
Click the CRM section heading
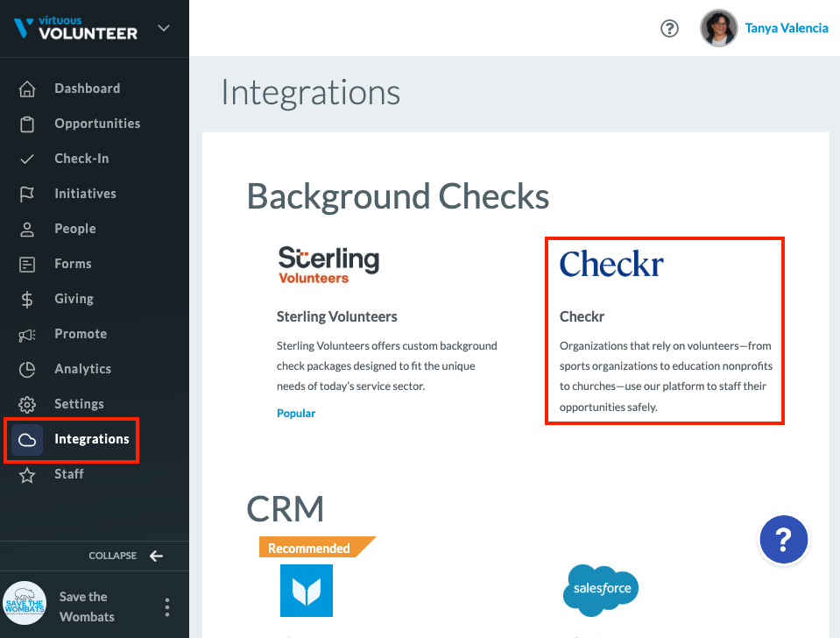pyautogui.click(x=285, y=509)
